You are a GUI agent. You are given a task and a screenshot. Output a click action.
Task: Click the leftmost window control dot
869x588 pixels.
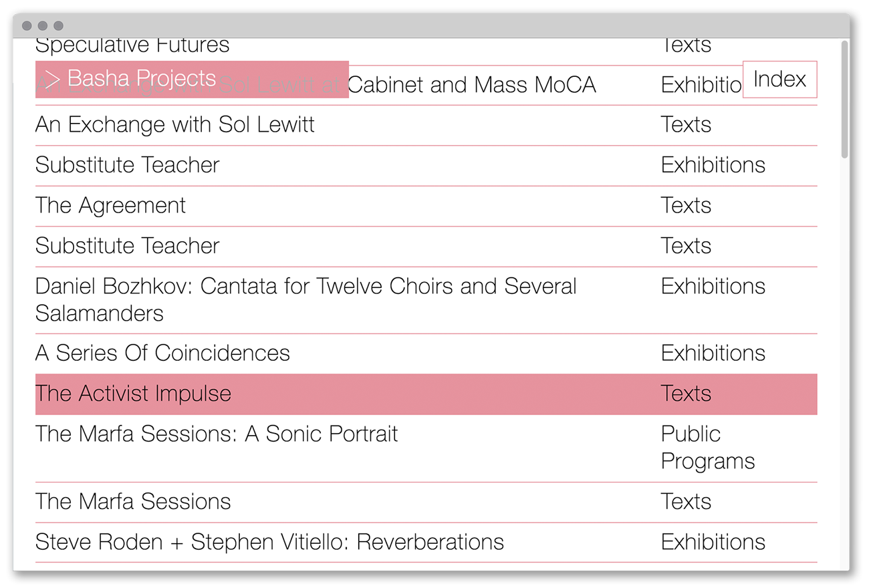coord(27,25)
